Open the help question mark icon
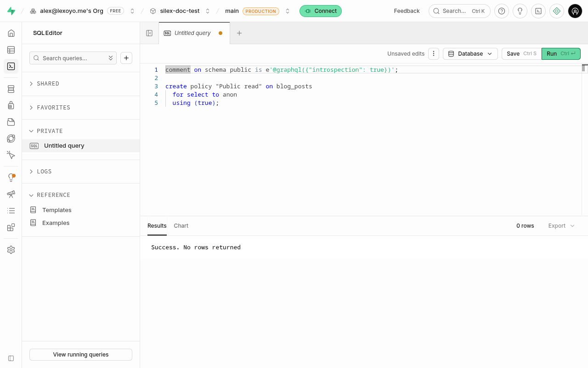Screen dimensions: 588x368 [x=502, y=11]
